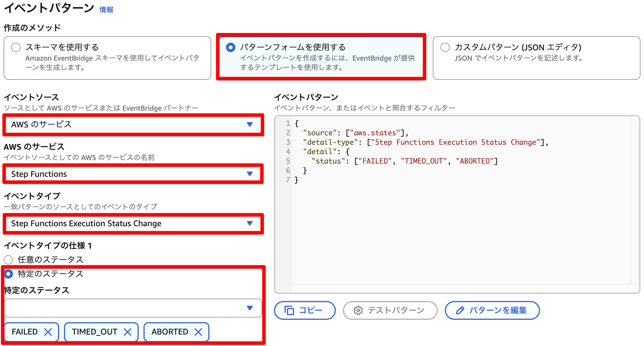644x346 pixels.
Task: Click the ABORTED tag label
Action: point(170,332)
